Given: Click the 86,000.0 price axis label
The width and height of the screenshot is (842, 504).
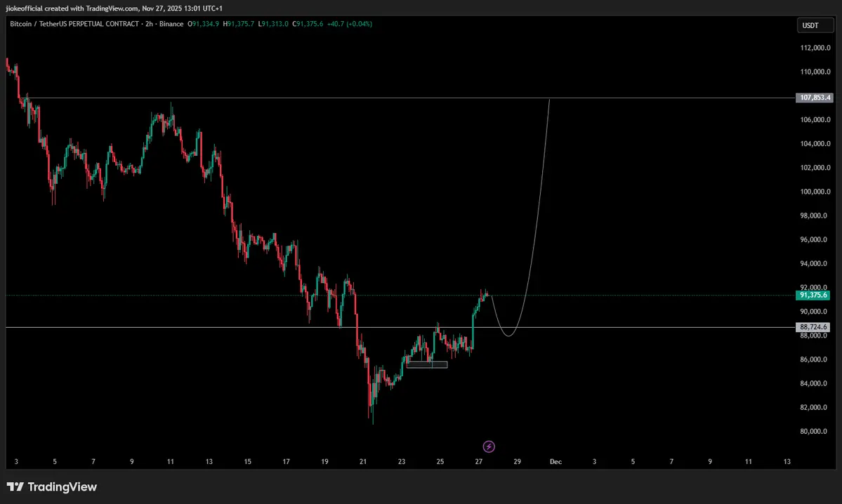Looking at the screenshot, I should [813, 359].
